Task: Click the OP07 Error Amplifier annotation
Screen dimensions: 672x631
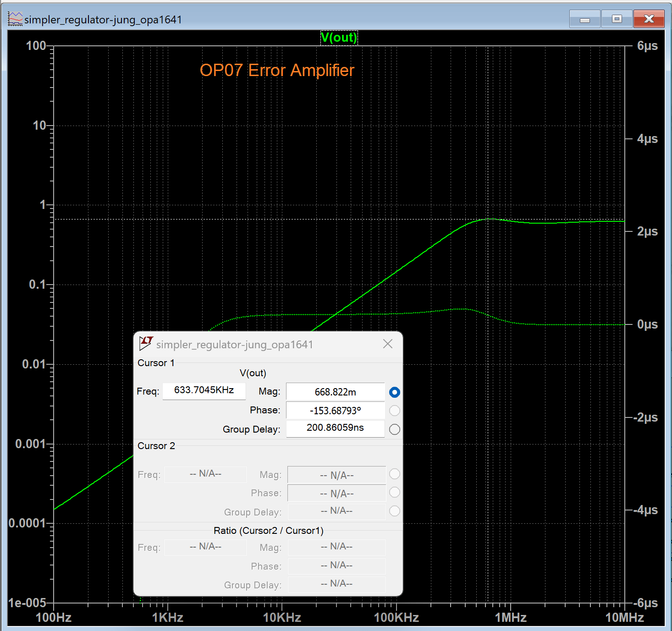Action: [x=277, y=71]
